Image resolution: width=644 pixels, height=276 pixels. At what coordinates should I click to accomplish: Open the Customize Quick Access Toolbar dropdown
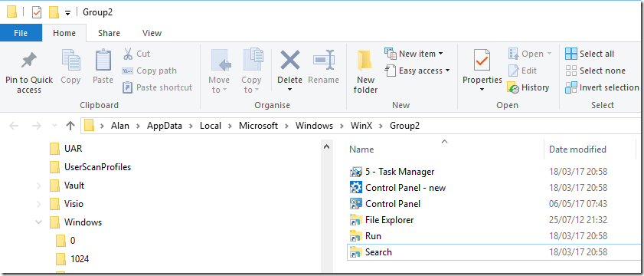point(67,13)
